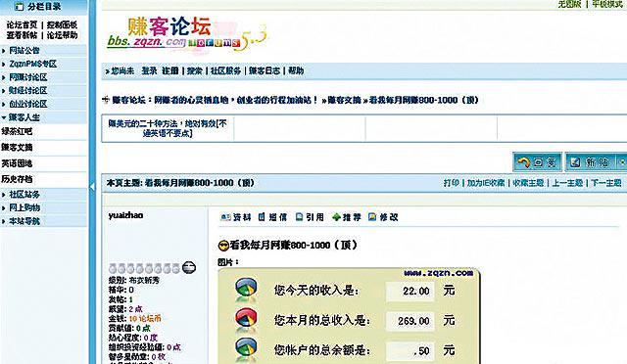The image size is (627, 364).
Task: Open the 赚美元的二十种方法 announcement link
Action: tap(168, 128)
